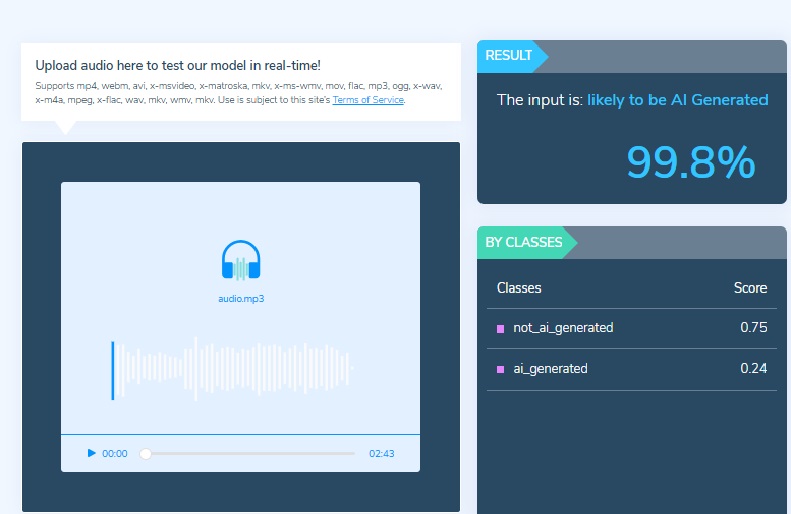Click the ai_generated purple color swatch
Image resolution: width=791 pixels, height=514 pixels.
(x=500, y=369)
